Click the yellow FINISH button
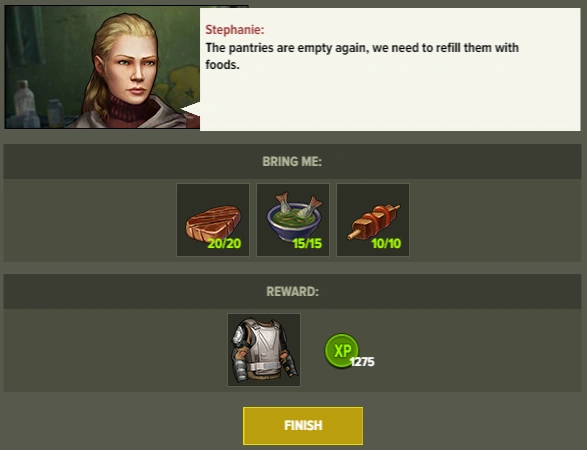 coord(303,426)
